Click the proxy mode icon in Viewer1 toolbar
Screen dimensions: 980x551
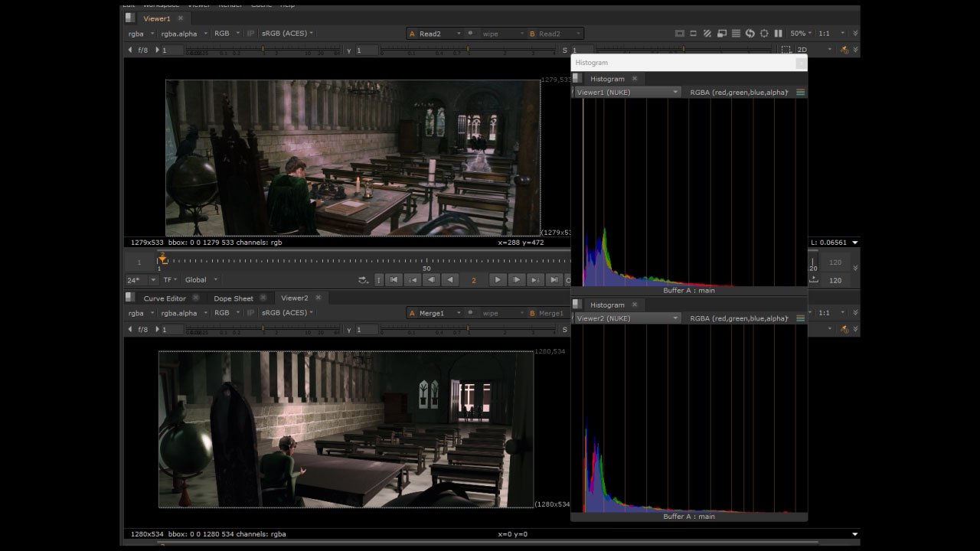694,34
